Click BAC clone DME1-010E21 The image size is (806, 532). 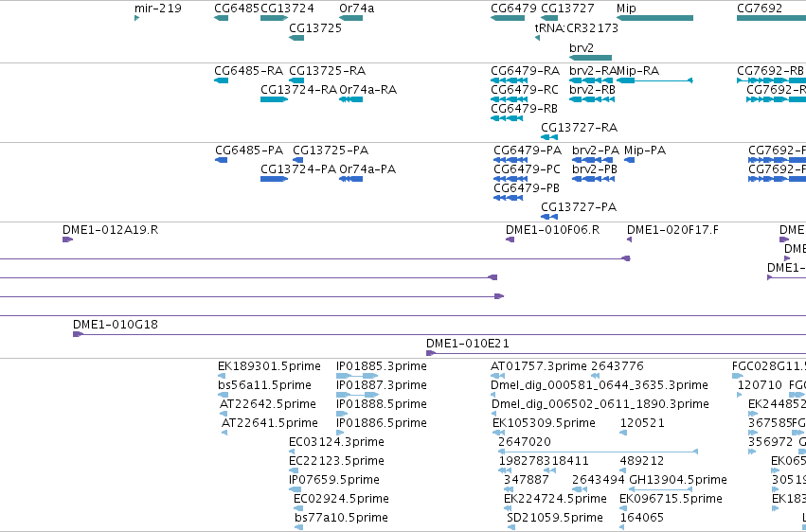pos(468,344)
